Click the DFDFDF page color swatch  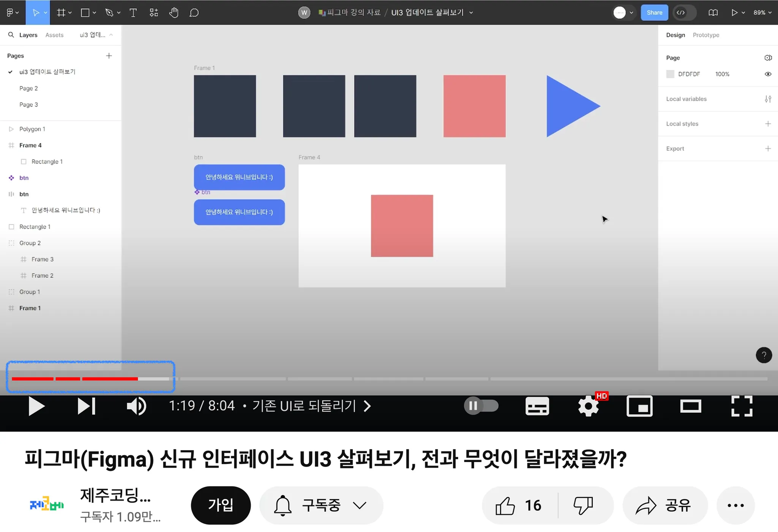[670, 74]
